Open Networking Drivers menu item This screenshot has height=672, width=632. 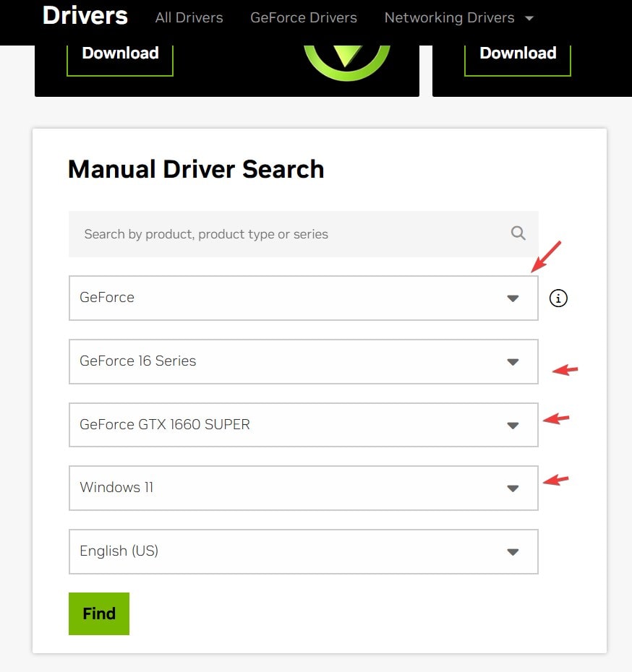(x=449, y=17)
